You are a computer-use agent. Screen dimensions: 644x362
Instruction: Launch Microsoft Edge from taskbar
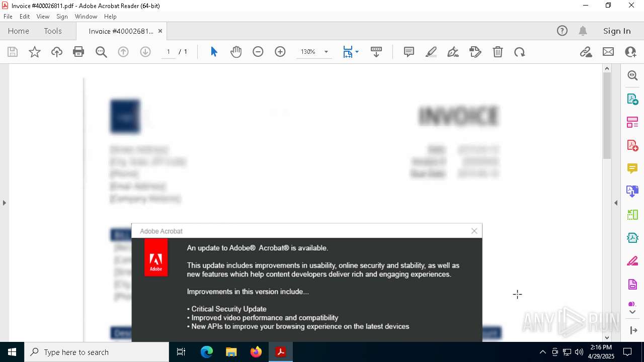(x=206, y=352)
